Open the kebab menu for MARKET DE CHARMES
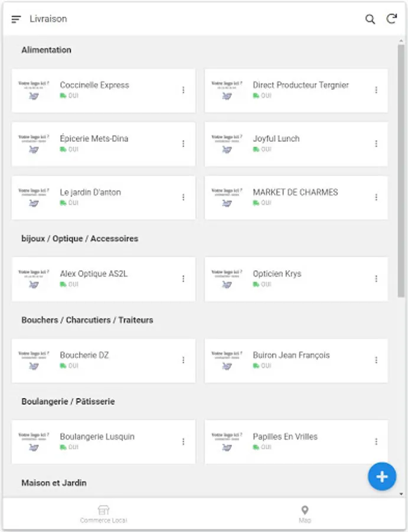Screen dimensions: 408x532 click(x=376, y=197)
